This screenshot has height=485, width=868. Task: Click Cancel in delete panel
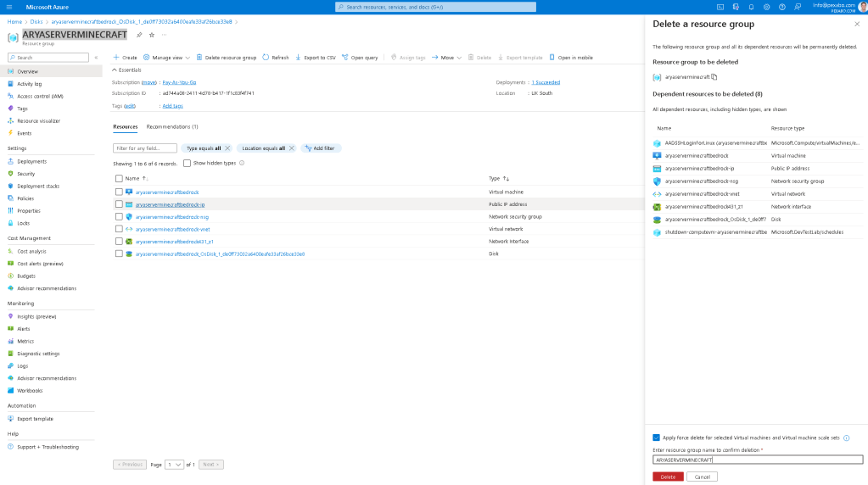click(x=702, y=477)
